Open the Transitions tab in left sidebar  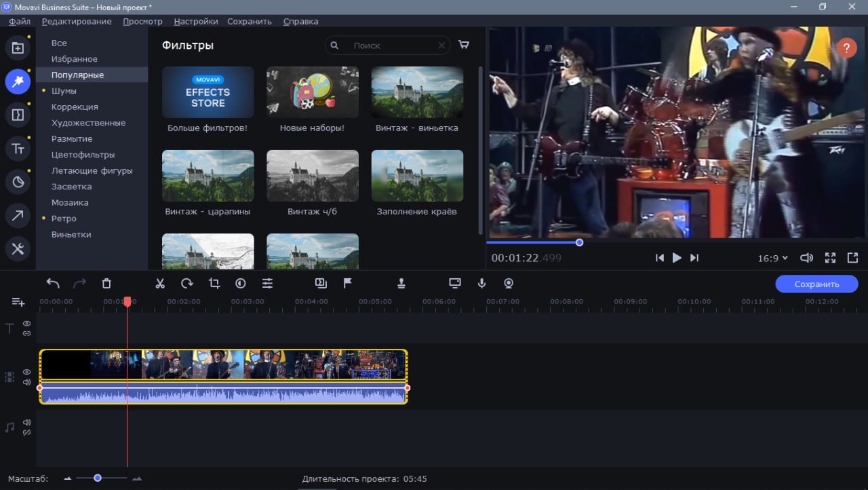click(x=18, y=115)
